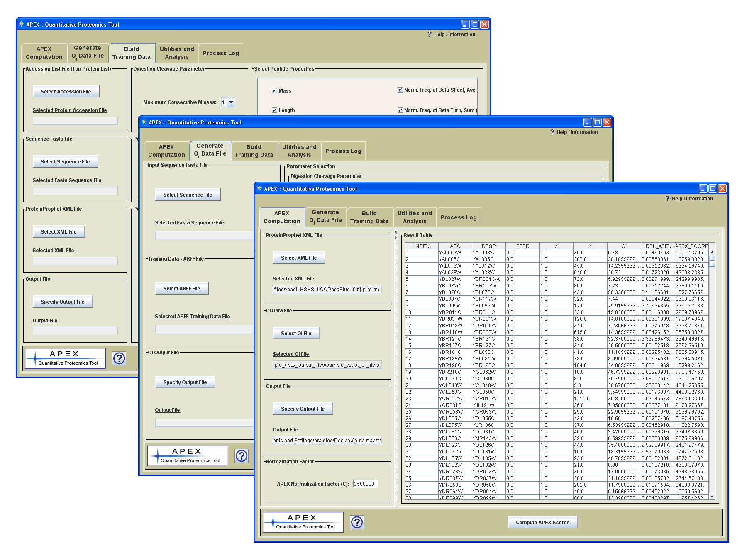Image resolution: width=747 pixels, height=560 pixels.
Task: Click the back window title bar star icon
Action: [x=21, y=24]
